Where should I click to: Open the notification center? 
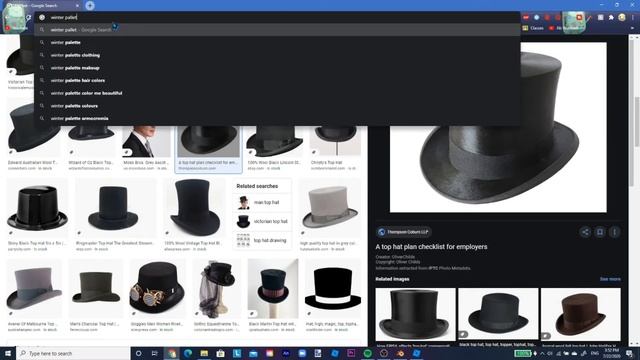629,353
